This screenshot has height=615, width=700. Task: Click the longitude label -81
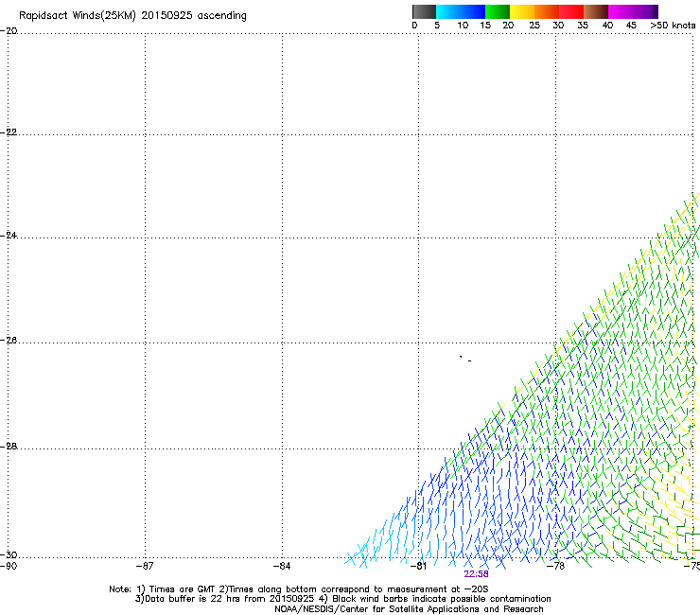[418, 567]
